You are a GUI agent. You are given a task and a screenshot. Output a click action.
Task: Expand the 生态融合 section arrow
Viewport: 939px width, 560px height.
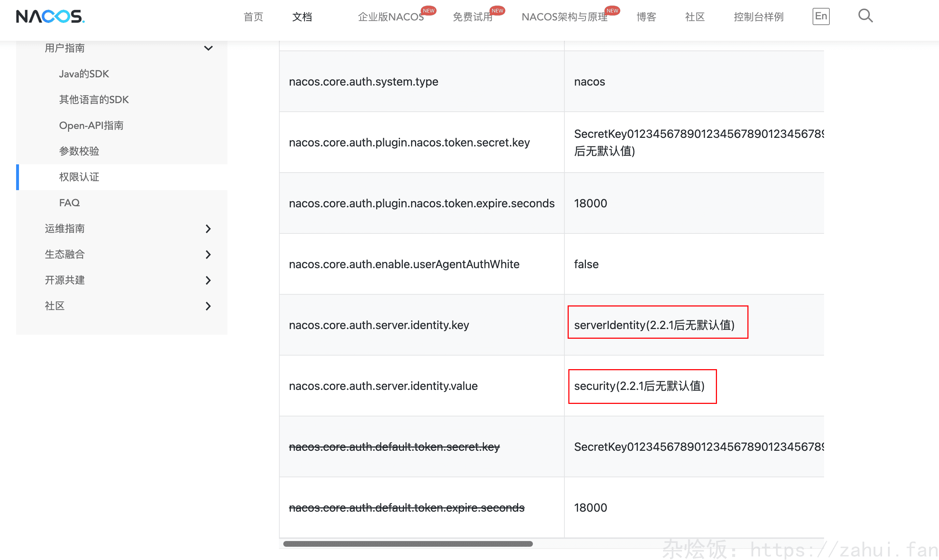tap(208, 254)
